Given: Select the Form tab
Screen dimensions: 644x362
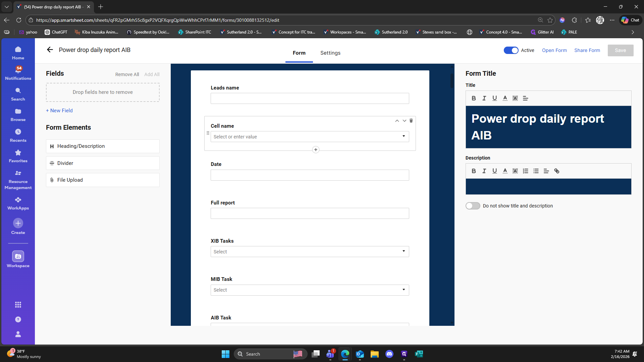Looking at the screenshot, I should 299,53.
